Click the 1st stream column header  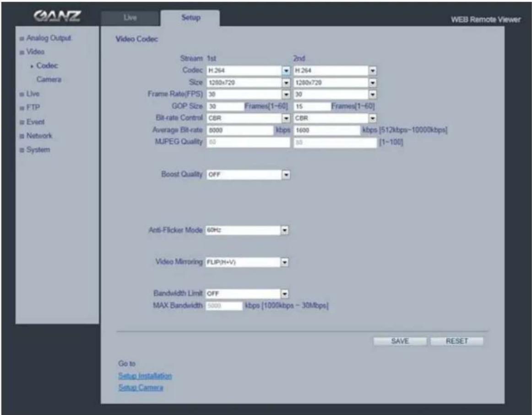[x=212, y=58]
